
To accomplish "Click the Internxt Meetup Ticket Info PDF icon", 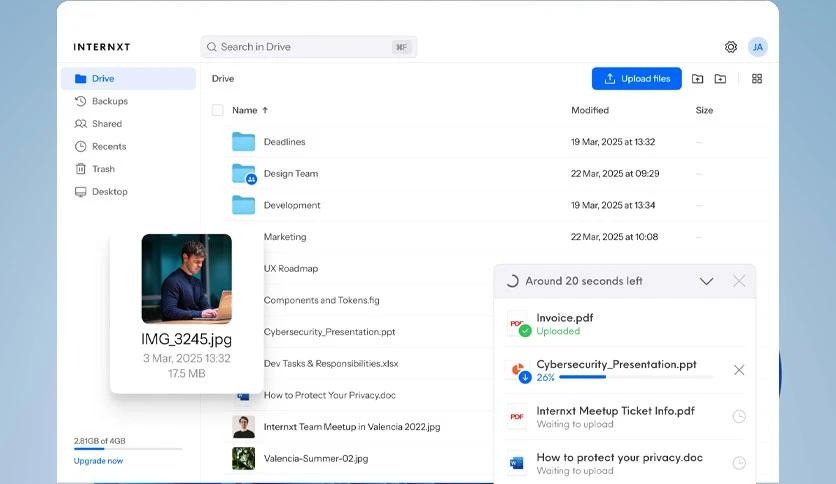I will [x=517, y=417].
